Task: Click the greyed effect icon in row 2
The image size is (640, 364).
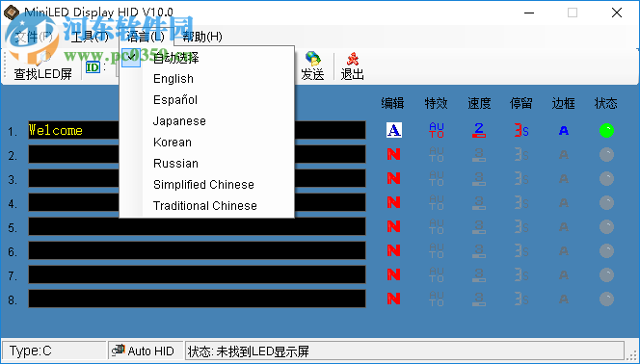Action: (437, 154)
